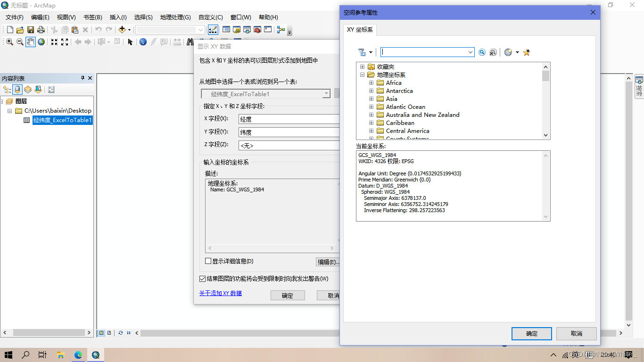644x362 pixels.
Task: Open the Catalog window icon
Action: (237, 30)
